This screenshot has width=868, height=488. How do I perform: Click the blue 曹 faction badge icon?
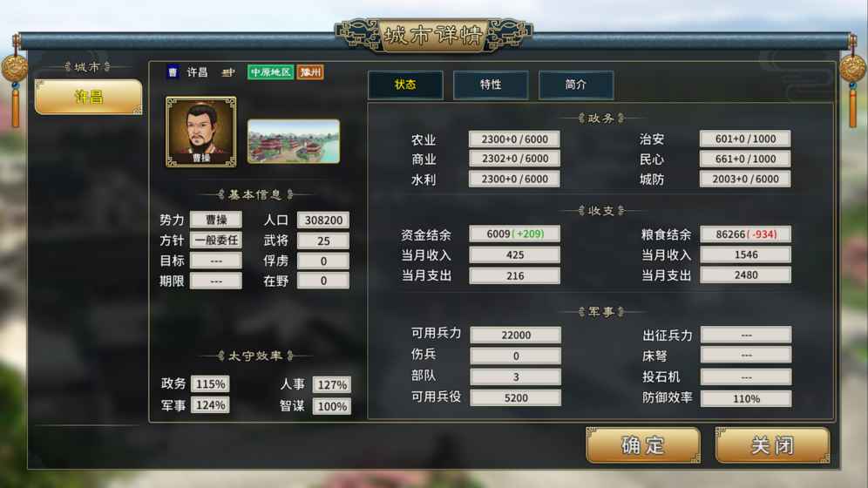[x=173, y=72]
